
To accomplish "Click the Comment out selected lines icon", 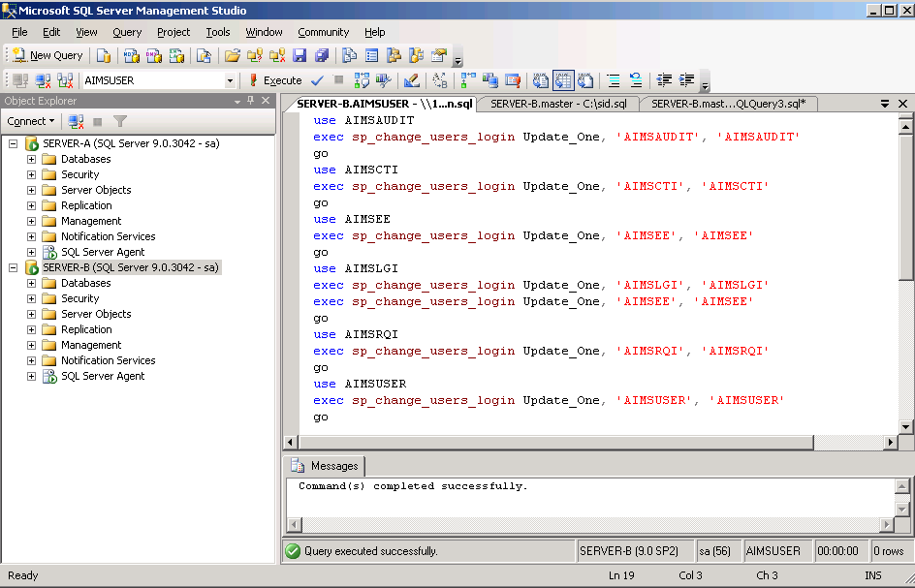I will [613, 80].
